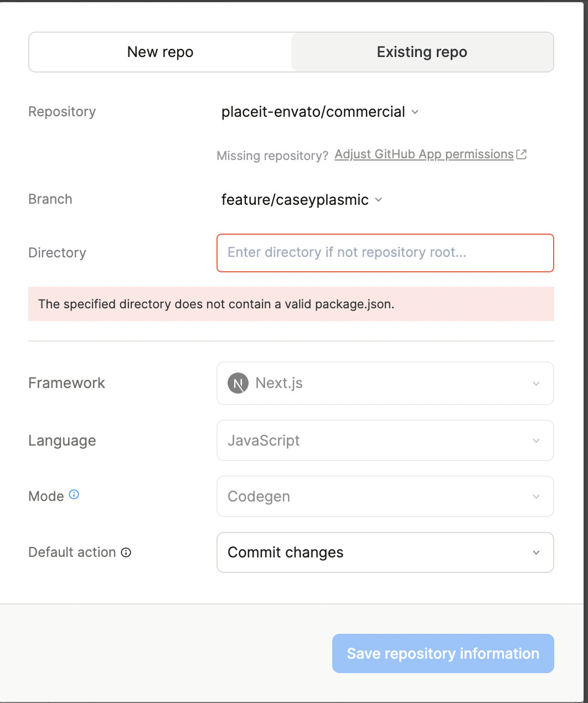Screen dimensions: 588x703
Task: Click the package.json error message banner
Action: [x=291, y=304]
